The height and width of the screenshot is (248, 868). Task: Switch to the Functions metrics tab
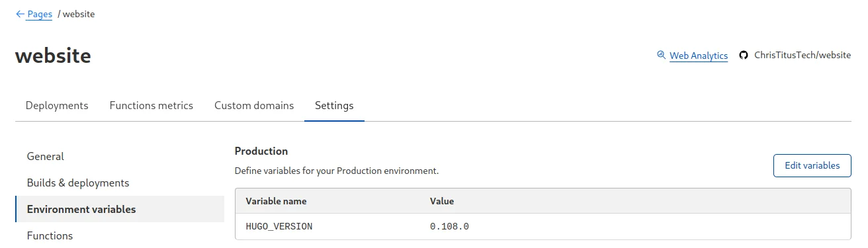152,105
